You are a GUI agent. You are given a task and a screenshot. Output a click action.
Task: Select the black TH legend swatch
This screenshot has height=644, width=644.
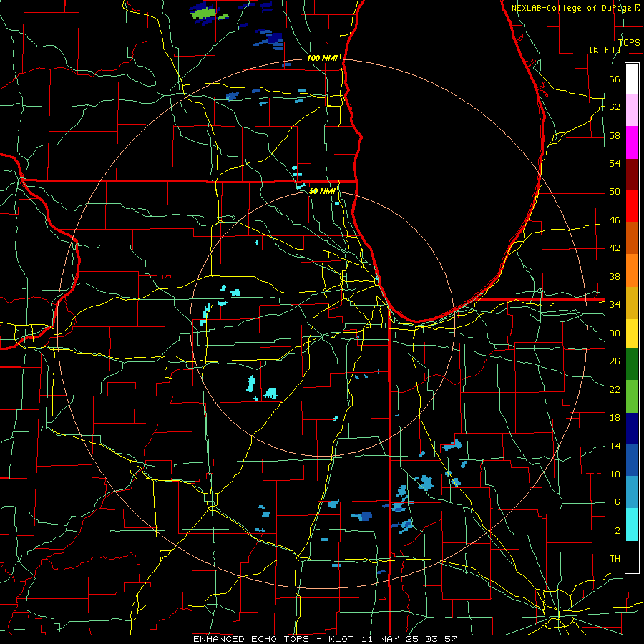(632, 557)
